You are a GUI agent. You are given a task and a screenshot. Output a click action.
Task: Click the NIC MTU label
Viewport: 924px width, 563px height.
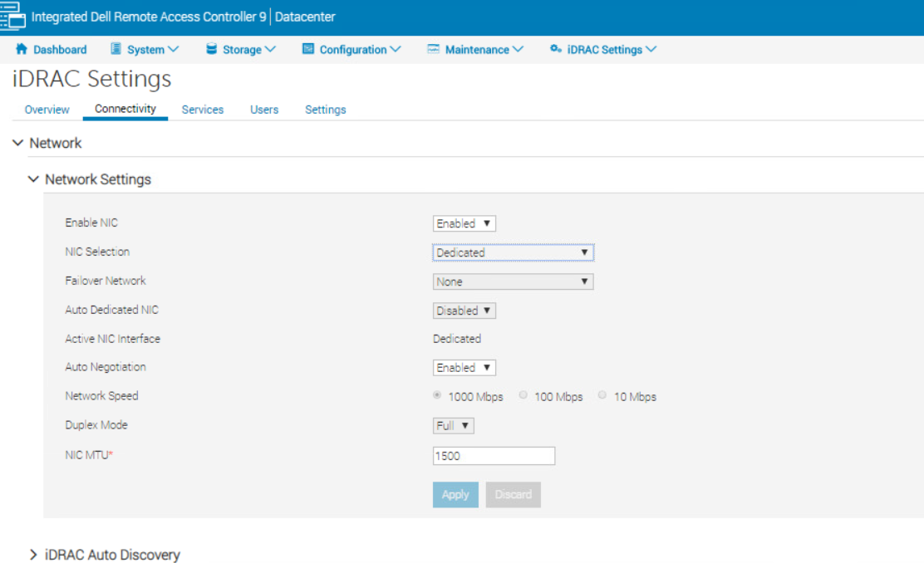[88, 455]
